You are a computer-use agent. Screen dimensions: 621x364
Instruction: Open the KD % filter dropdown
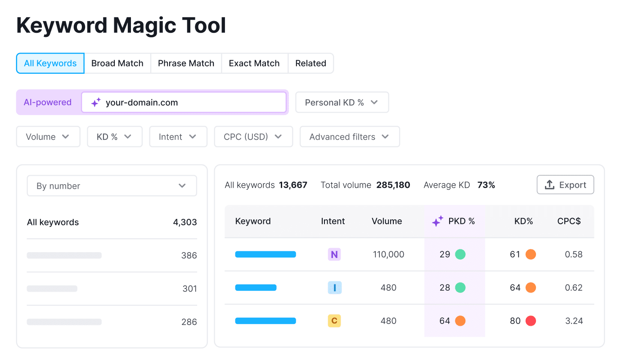[114, 137]
